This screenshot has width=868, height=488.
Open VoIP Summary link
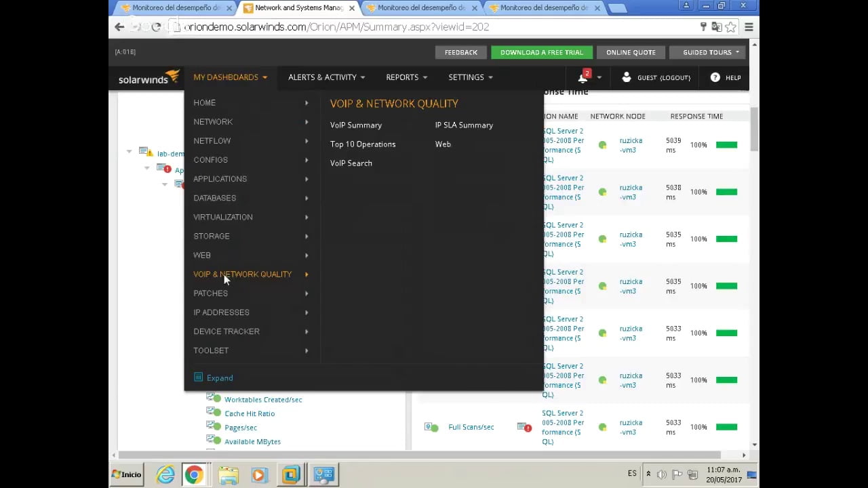pyautogui.click(x=356, y=125)
